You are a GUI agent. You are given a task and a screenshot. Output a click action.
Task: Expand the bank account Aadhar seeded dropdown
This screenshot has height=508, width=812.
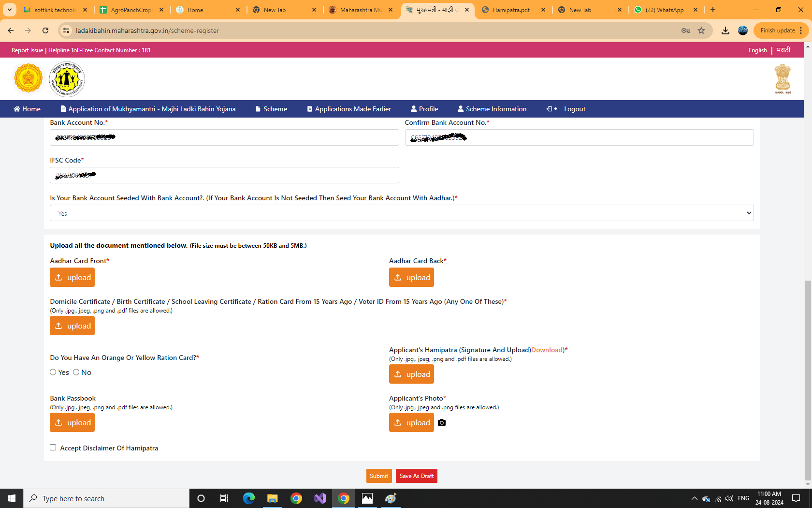pyautogui.click(x=401, y=213)
